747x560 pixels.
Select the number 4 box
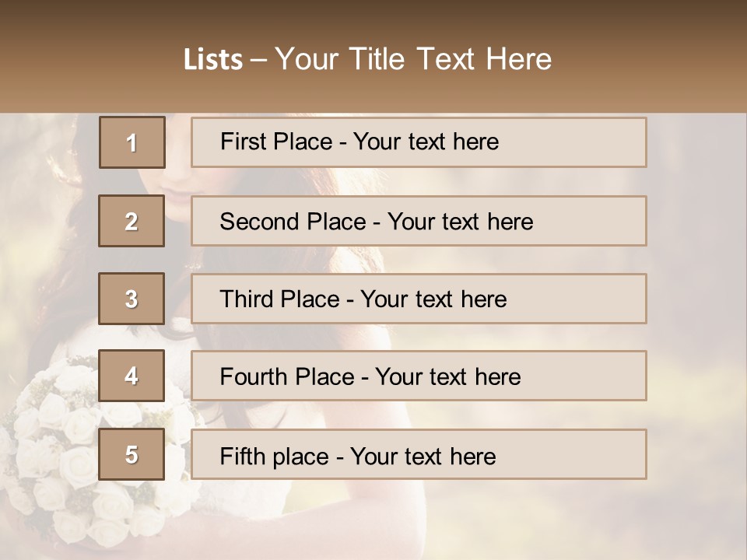(x=132, y=376)
